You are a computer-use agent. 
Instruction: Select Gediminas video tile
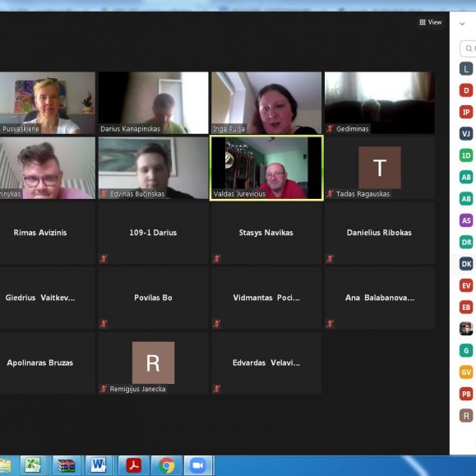380,103
